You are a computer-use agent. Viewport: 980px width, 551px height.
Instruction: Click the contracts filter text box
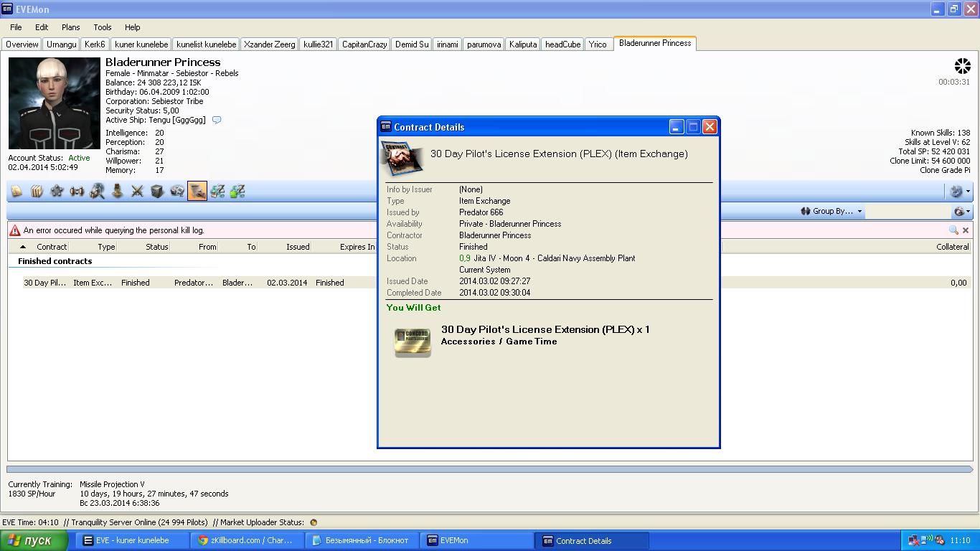pyautogui.click(x=907, y=212)
